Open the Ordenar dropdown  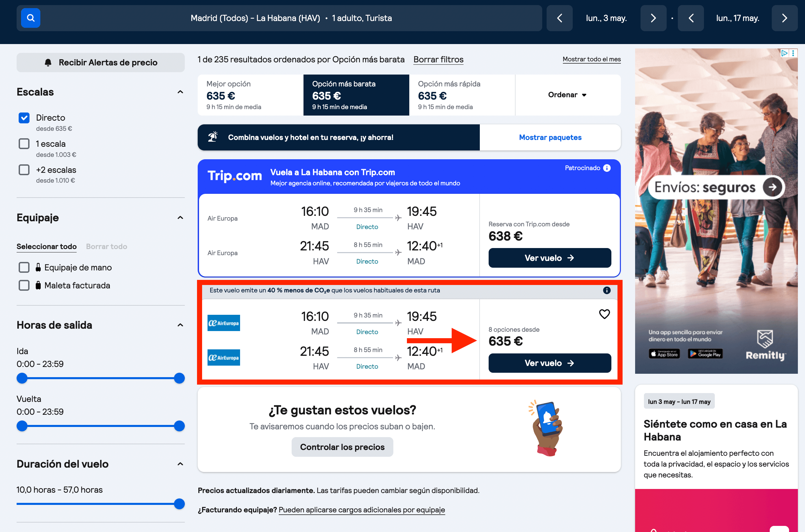pyautogui.click(x=567, y=95)
